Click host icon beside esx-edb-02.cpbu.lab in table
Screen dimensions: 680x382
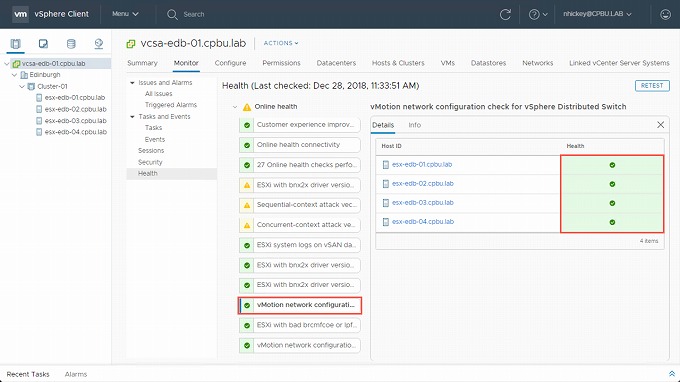[x=386, y=184]
